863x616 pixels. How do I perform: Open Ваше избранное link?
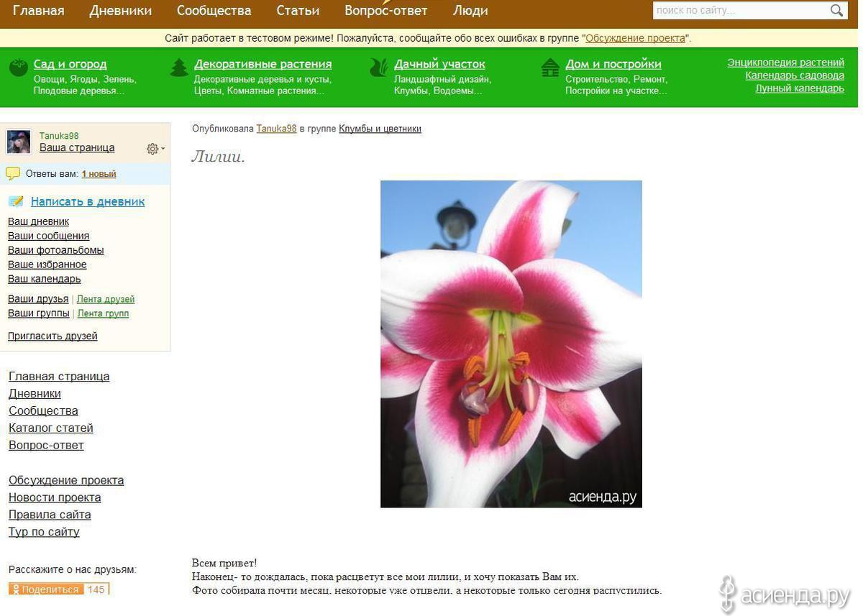[47, 265]
